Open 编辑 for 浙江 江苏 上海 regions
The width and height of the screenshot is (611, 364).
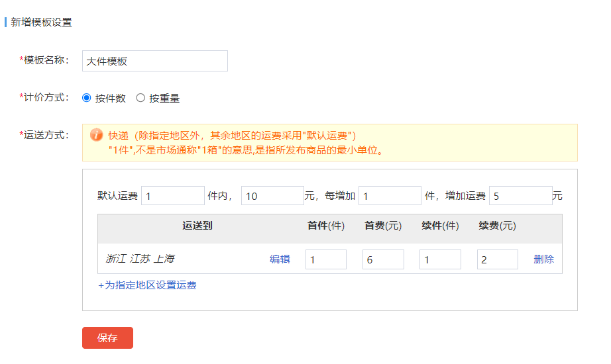(280, 259)
